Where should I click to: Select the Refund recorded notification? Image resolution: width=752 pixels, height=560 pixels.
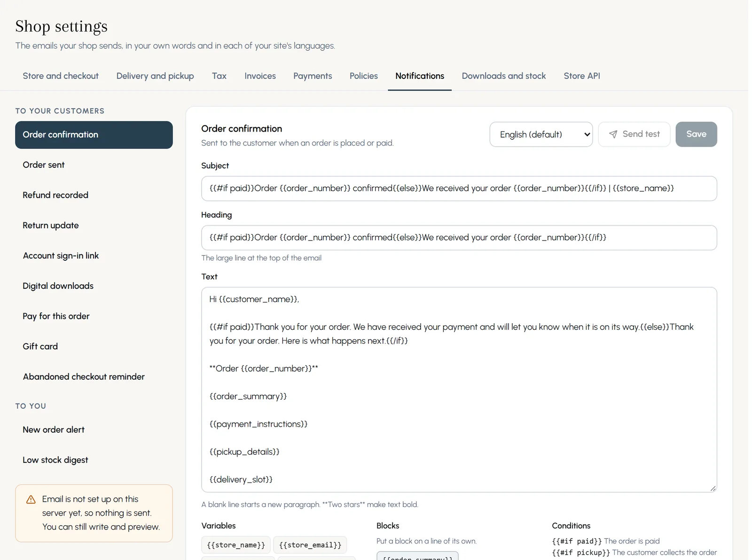pos(94,195)
